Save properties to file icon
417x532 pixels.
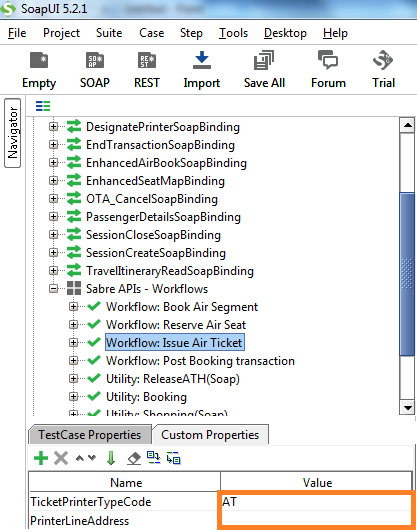tap(173, 458)
